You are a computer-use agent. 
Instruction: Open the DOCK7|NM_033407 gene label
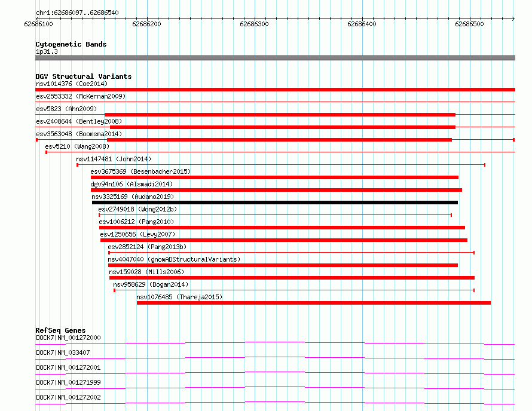point(63,352)
